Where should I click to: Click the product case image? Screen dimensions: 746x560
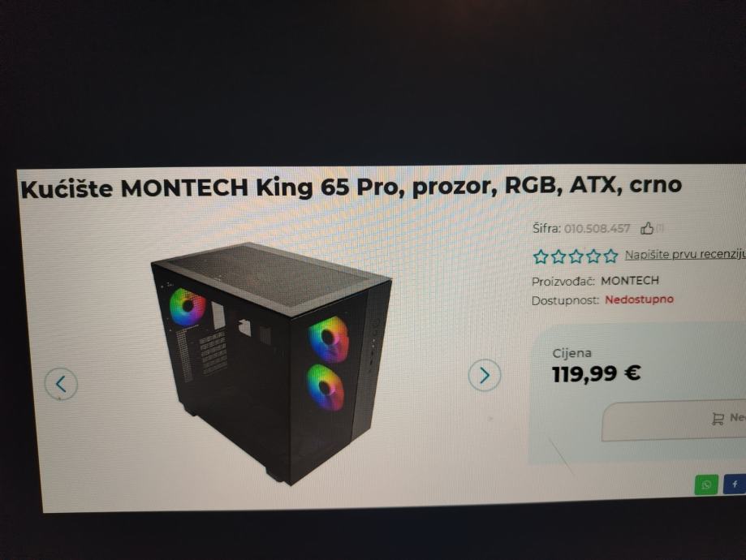click(x=271, y=364)
